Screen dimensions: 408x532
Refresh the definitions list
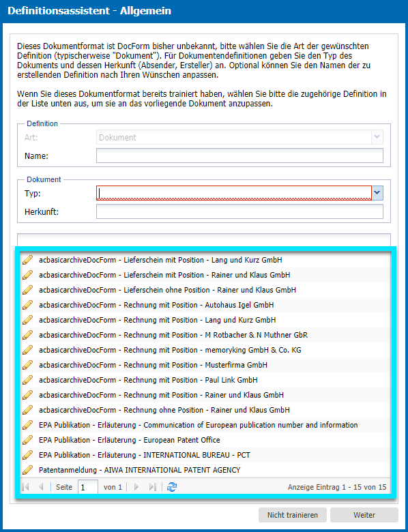tap(172, 487)
